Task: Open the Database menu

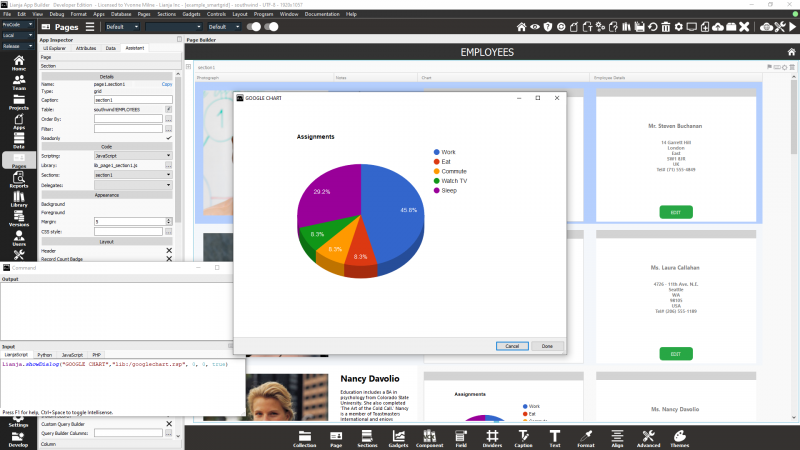Action: pos(121,14)
